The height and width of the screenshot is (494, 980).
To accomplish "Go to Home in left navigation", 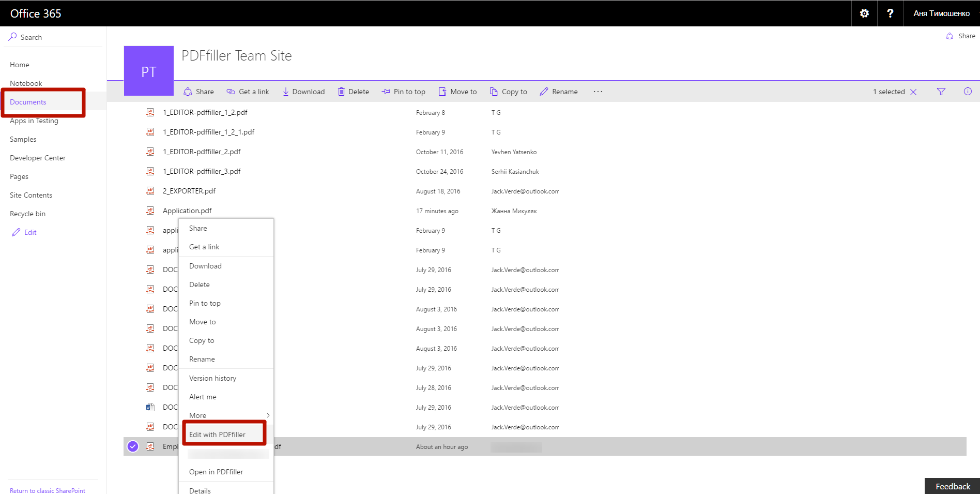I will tap(20, 65).
